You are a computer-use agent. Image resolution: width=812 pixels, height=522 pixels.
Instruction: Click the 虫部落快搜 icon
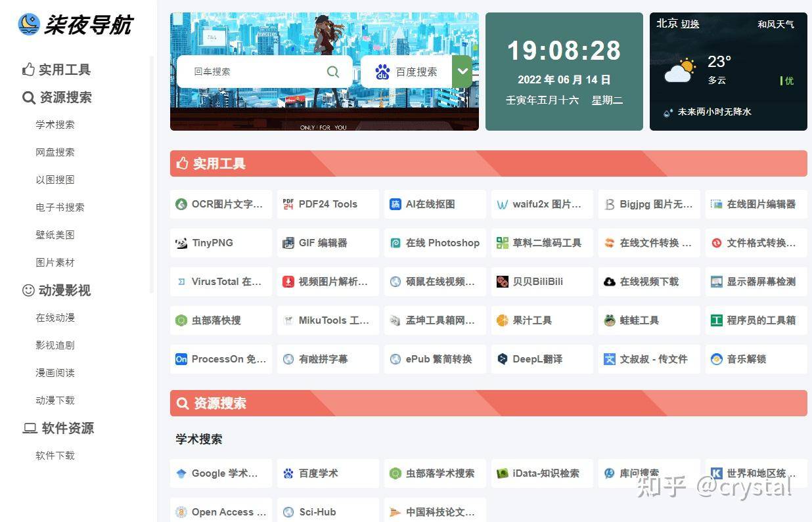[181, 320]
